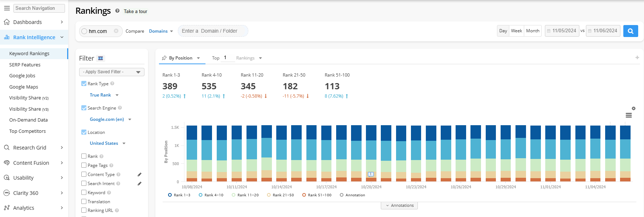
Task: Click the filter panel toggle icon
Action: 101,58
